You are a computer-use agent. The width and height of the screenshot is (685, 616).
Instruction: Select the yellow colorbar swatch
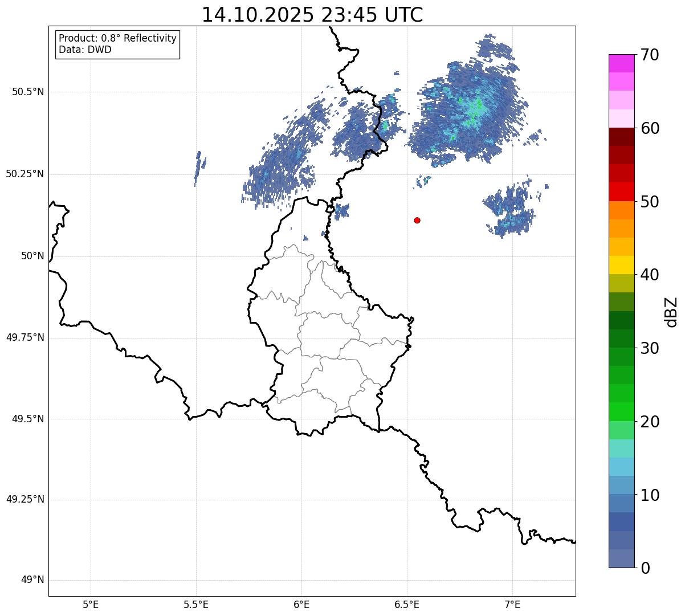coord(621,265)
